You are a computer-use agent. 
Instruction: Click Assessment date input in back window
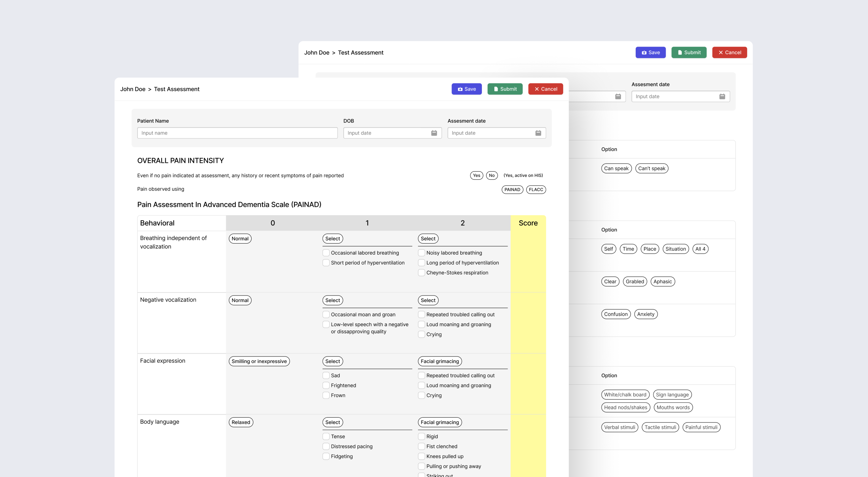click(681, 96)
